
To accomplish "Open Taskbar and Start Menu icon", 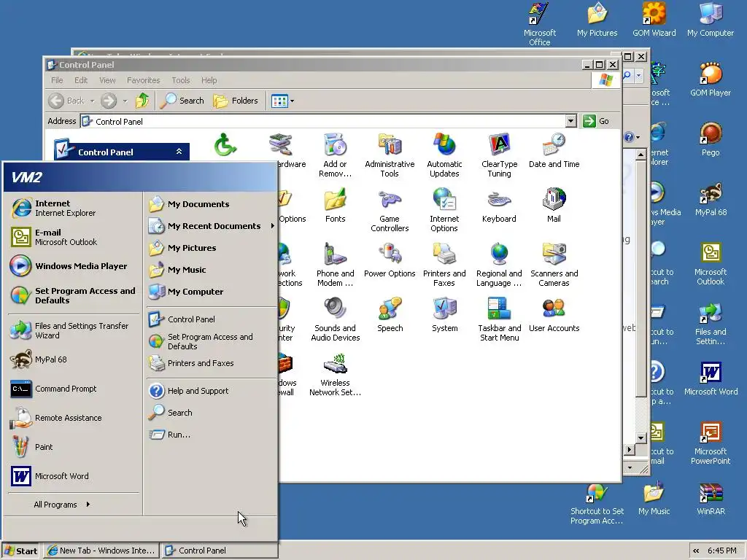I will [x=499, y=319].
